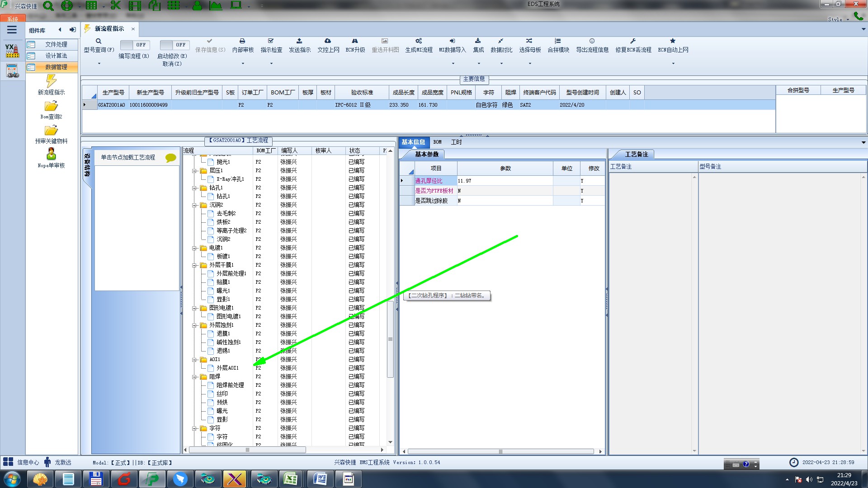Click the 文控上网 cloud icon
This screenshot has height=488, width=868.
coord(328,41)
